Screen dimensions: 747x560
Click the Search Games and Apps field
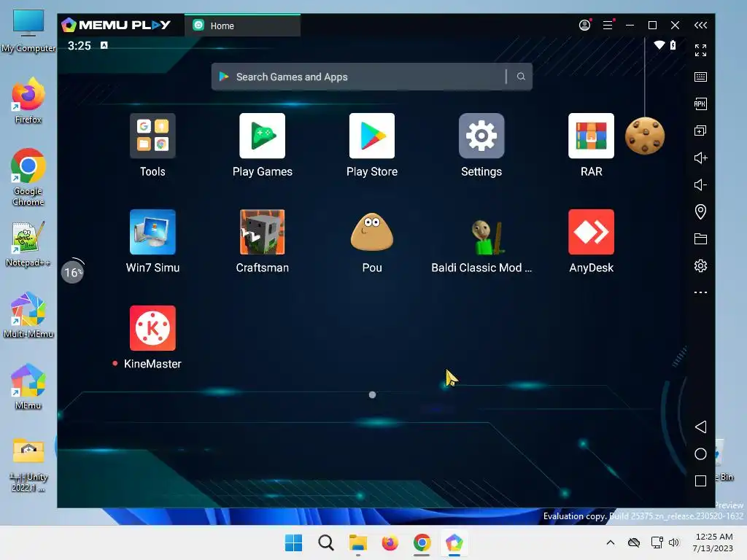coord(371,77)
